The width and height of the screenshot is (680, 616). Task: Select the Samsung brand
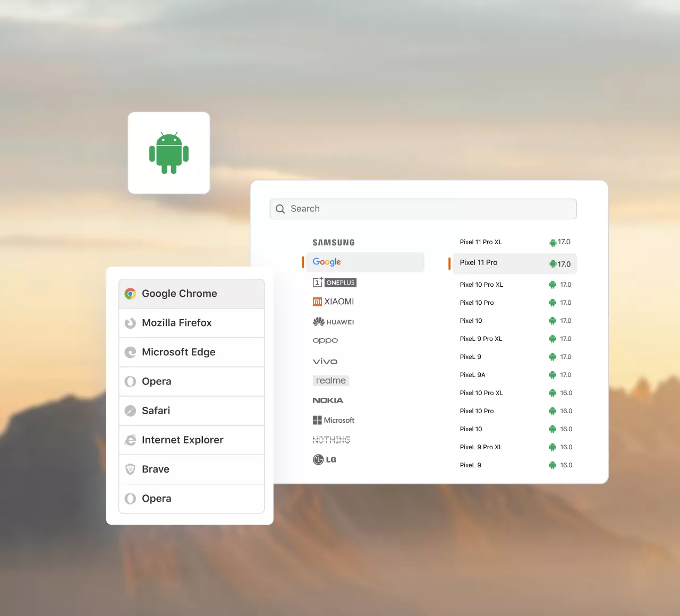pos(334,242)
